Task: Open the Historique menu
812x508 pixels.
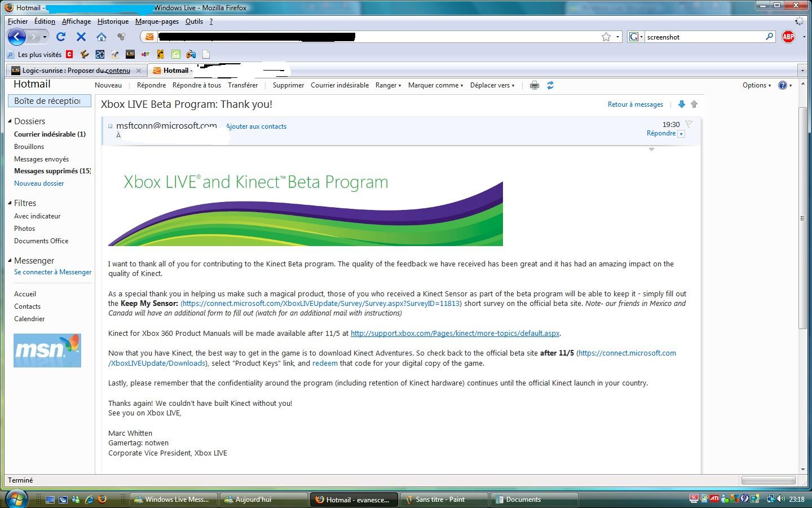Action: [x=113, y=21]
